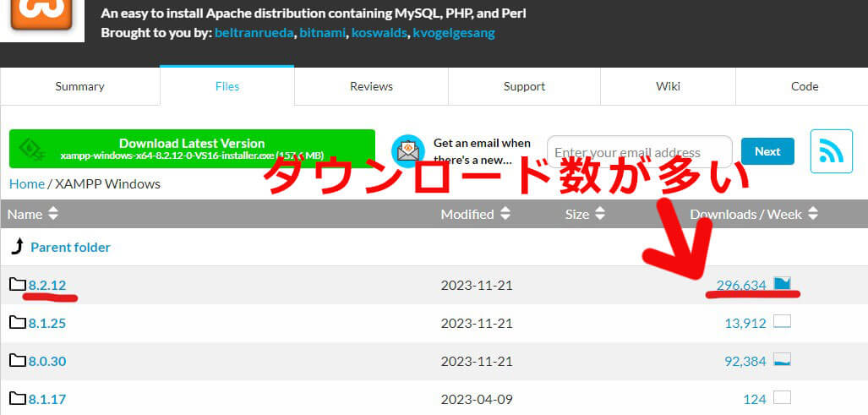The height and width of the screenshot is (415, 868).
Task: Click the 124 downloads count
Action: [755, 399]
